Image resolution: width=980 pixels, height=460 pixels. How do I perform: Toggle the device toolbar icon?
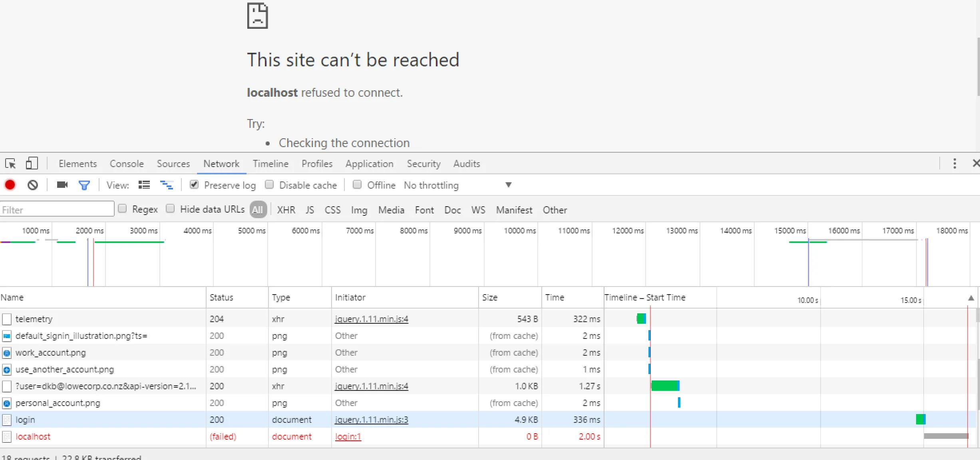tap(32, 163)
